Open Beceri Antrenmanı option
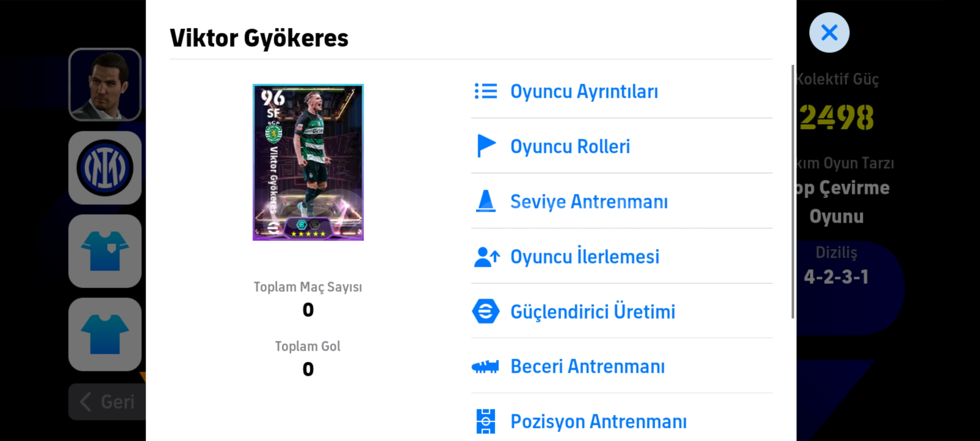Image resolution: width=980 pixels, height=441 pixels. pos(622,366)
